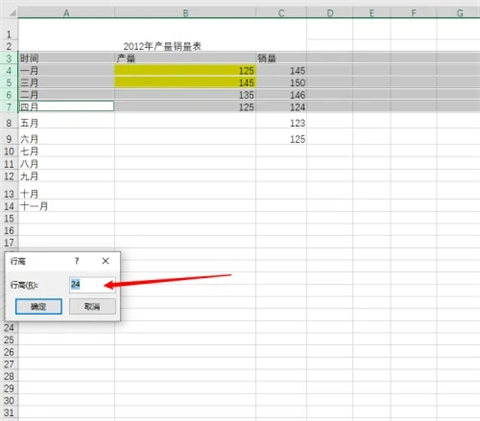This screenshot has height=421, width=480.
Task: Select row 28 header
Action: 9,376
